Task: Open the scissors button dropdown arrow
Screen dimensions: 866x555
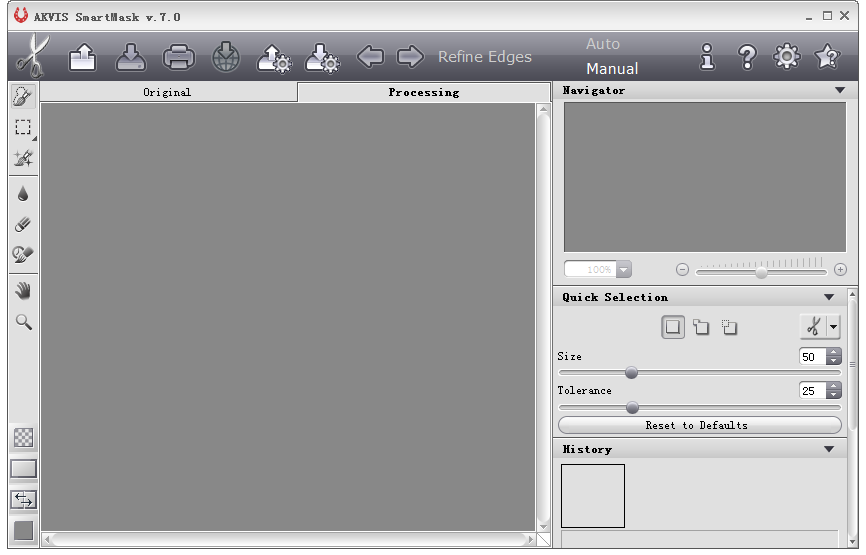Action: click(833, 326)
